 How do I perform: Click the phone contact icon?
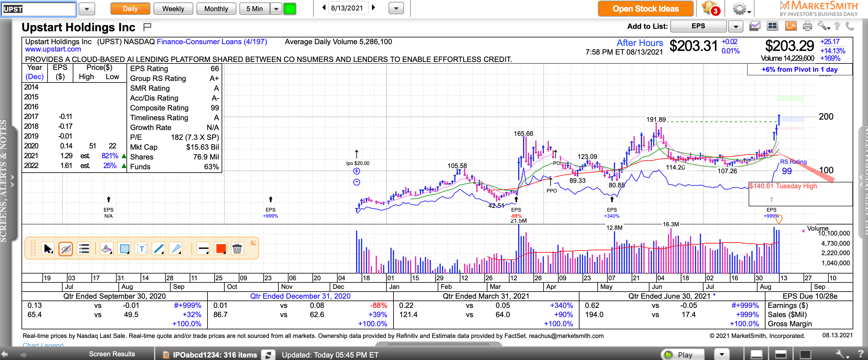[x=850, y=26]
